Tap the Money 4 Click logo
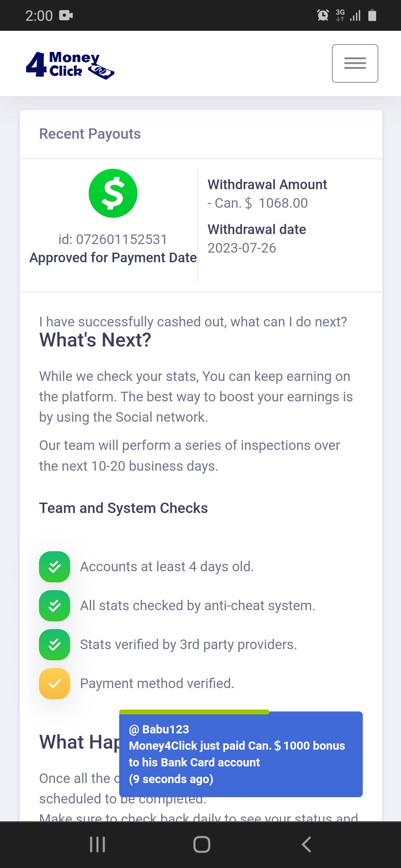The image size is (401, 868). pos(70,65)
